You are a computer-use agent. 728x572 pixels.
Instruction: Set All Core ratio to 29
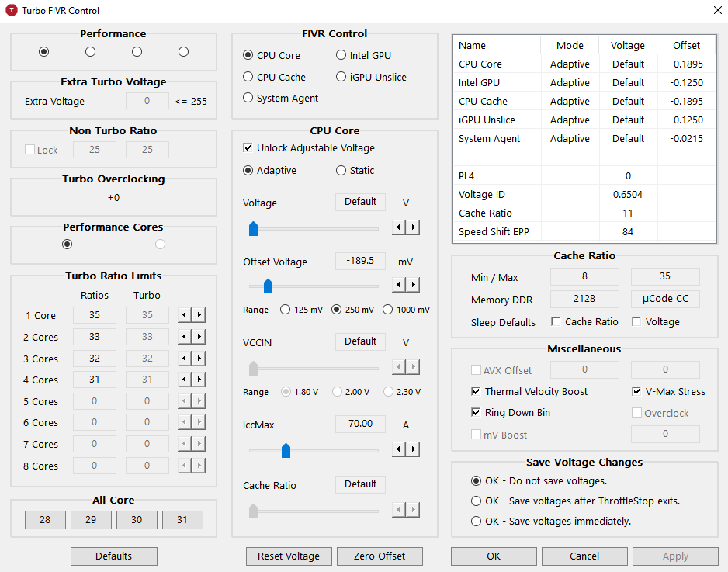91,519
